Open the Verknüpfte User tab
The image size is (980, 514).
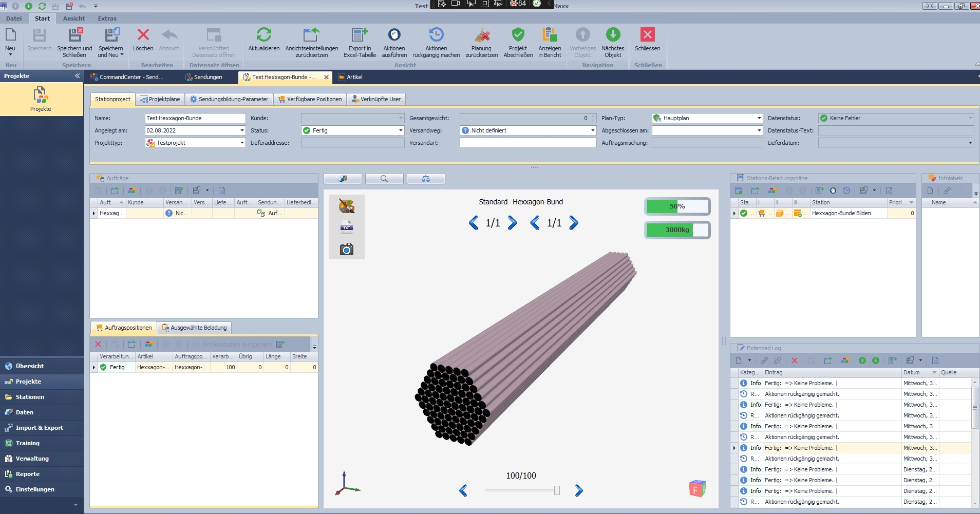pyautogui.click(x=376, y=99)
